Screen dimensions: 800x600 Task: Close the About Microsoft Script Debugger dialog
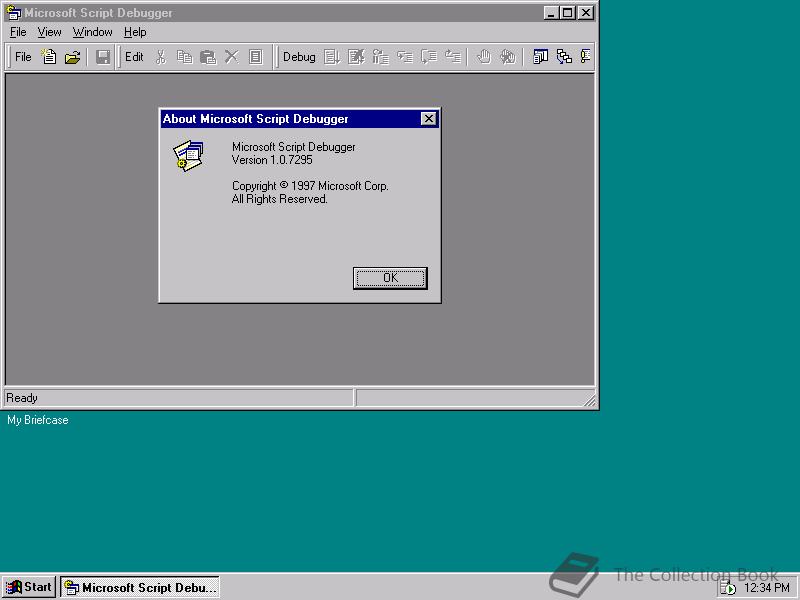[x=429, y=119]
